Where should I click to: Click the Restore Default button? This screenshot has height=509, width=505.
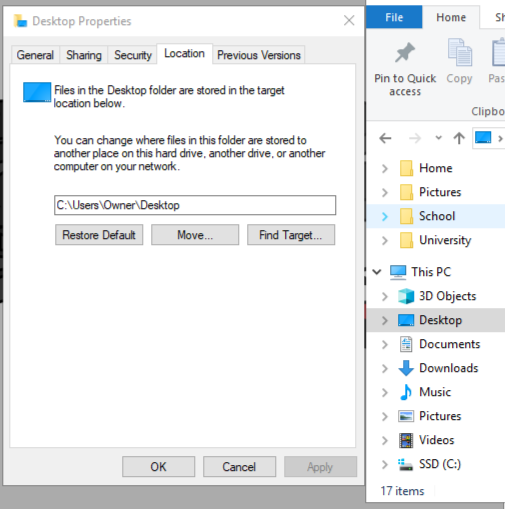pos(99,235)
